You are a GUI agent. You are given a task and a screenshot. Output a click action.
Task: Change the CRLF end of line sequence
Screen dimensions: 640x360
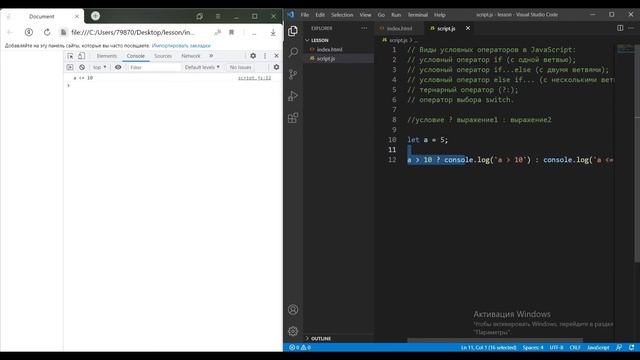(x=575, y=347)
